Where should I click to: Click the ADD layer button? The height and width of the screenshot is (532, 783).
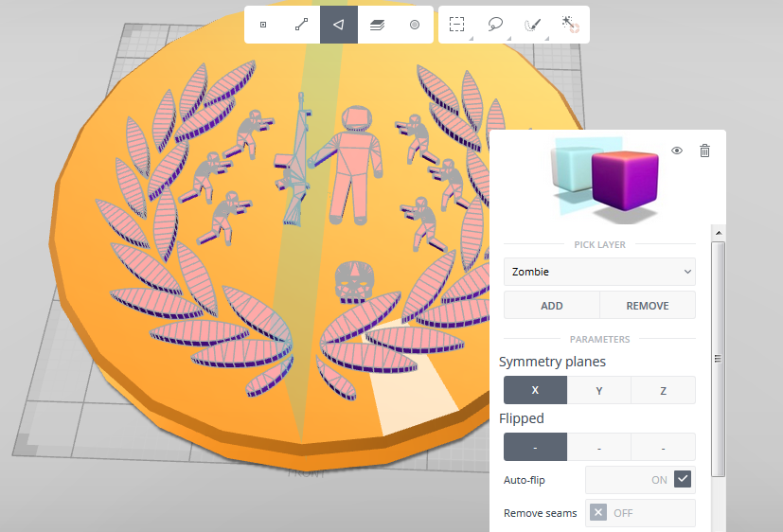pyautogui.click(x=552, y=306)
